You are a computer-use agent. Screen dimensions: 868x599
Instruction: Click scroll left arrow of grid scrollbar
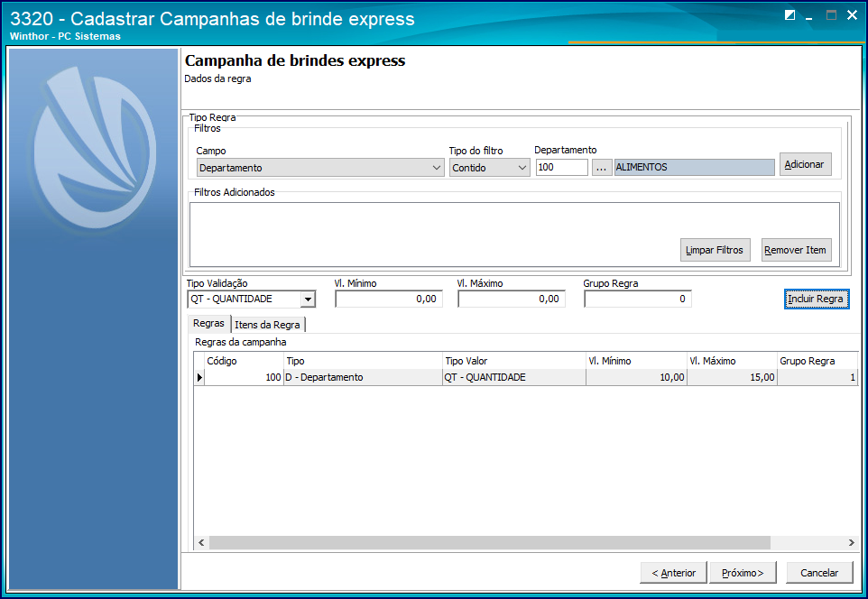201,542
